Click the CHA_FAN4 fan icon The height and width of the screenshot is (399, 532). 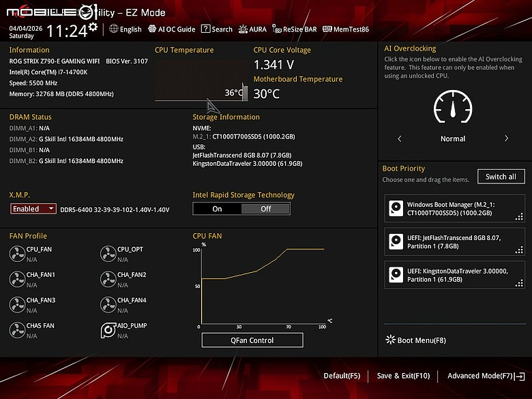click(x=108, y=305)
